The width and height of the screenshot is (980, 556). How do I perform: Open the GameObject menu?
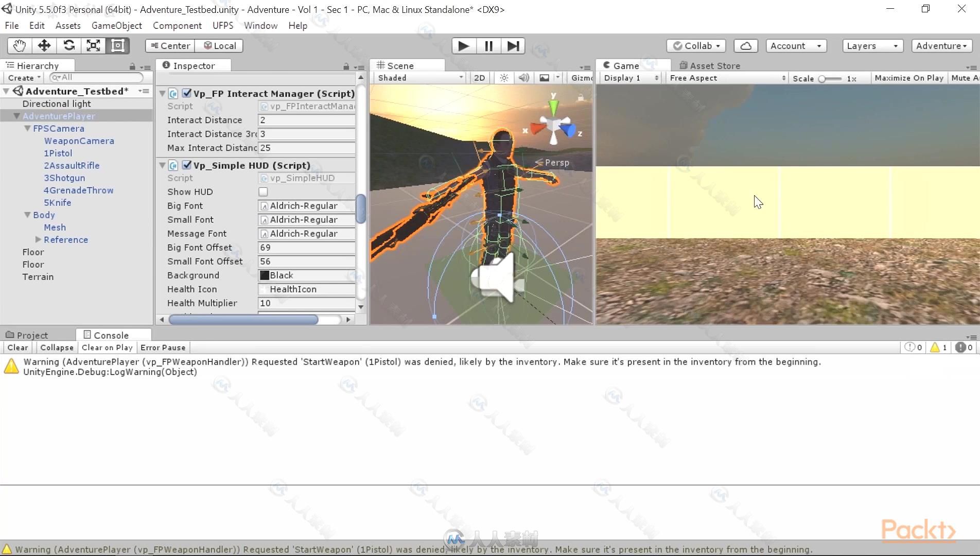[x=117, y=26]
